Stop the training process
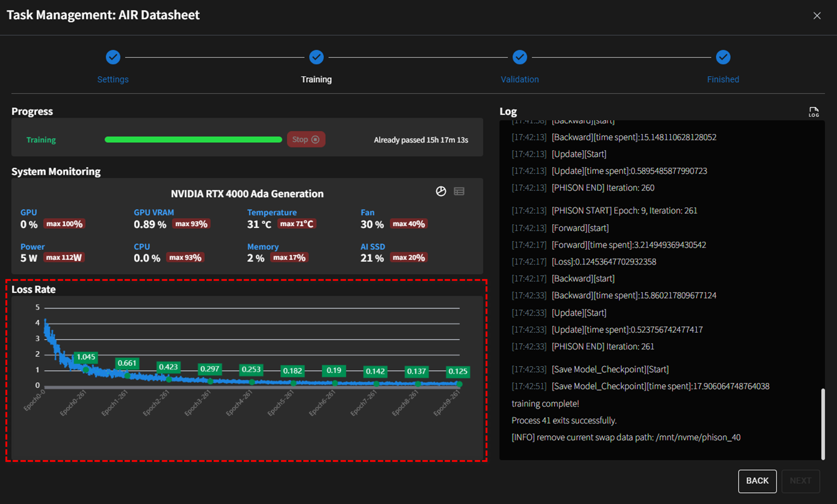The image size is (837, 504). click(x=306, y=139)
